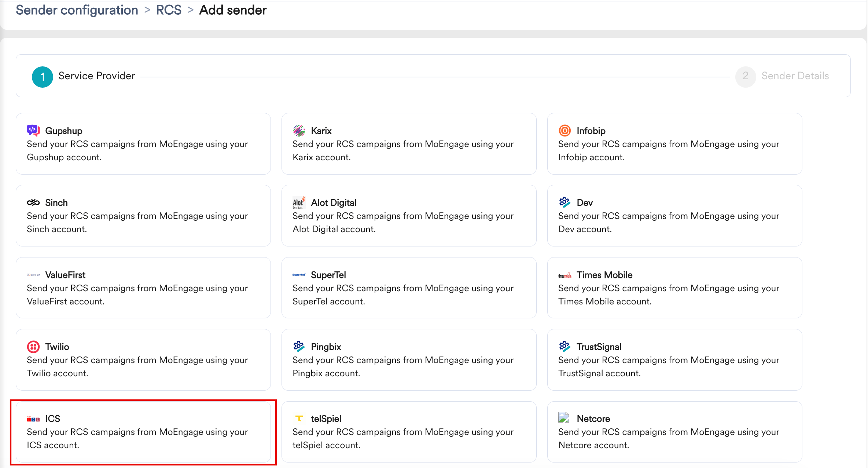Select the Pingbix provider name
Screen dimensions: 868x468
pos(326,347)
